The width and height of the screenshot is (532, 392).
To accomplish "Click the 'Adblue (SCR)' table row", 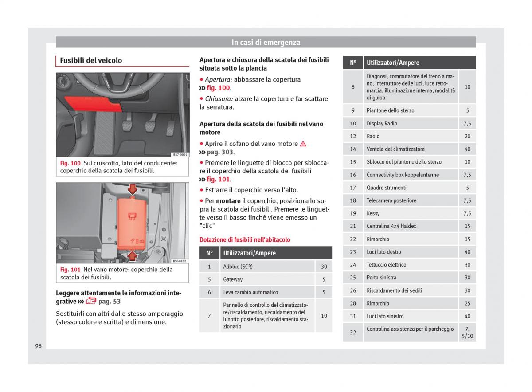I will coord(266,267).
